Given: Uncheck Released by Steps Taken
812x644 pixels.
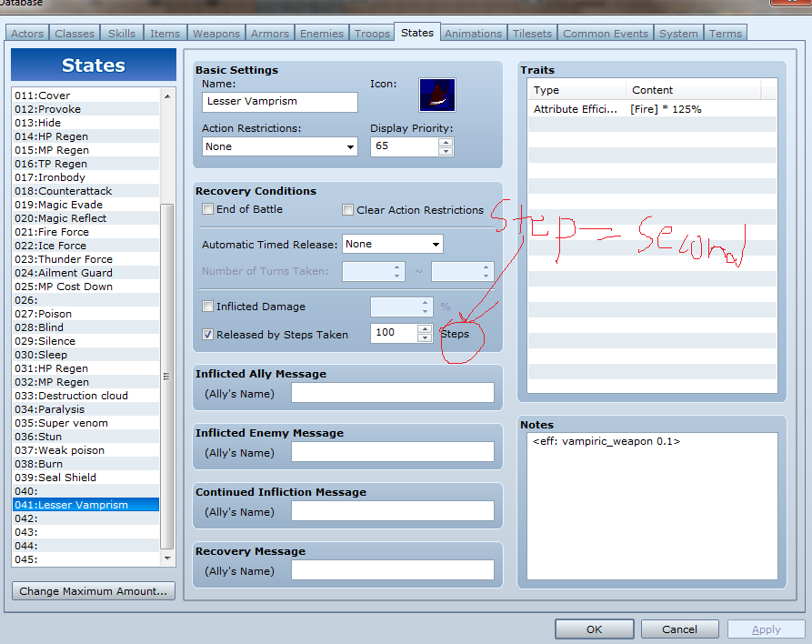Looking at the screenshot, I should (207, 334).
